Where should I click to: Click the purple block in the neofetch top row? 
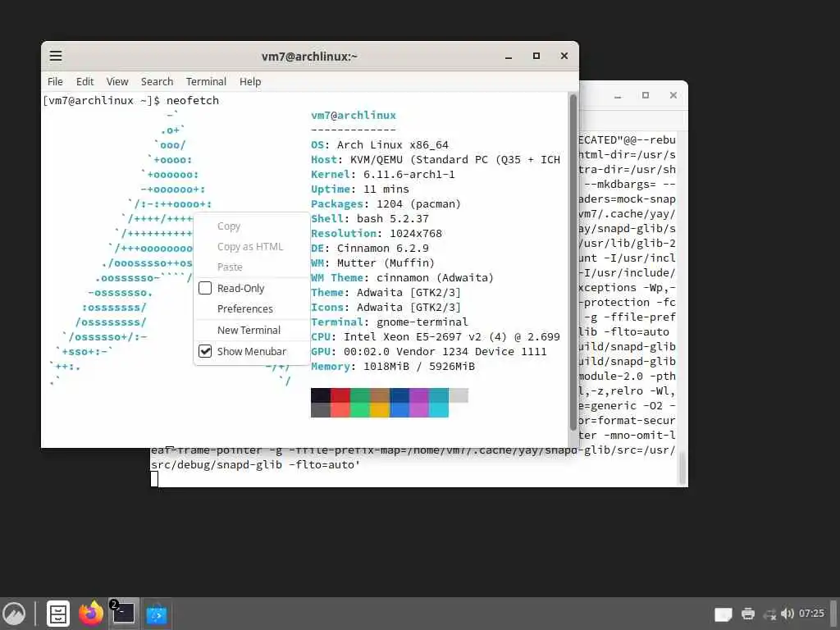419,395
